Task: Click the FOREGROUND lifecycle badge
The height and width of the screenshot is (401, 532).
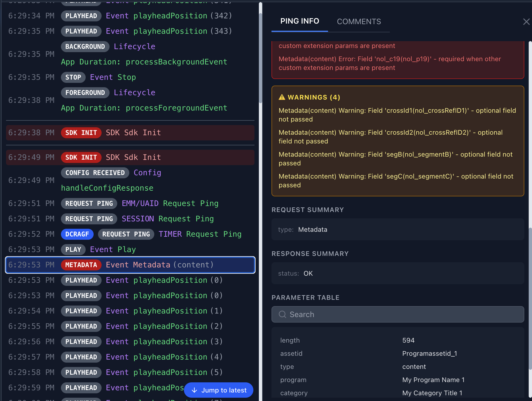Action: coord(85,92)
